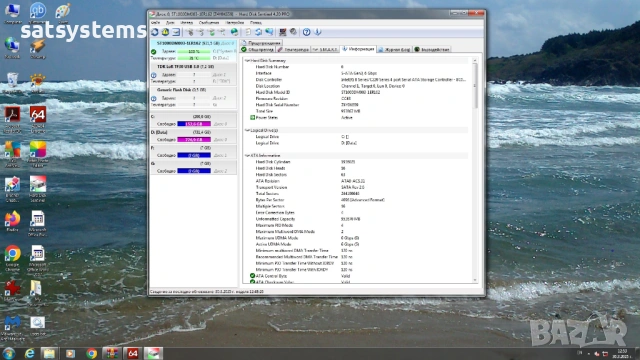Screen dimensions: 640x360
Task: Click the system tray clock
Action: pyautogui.click(x=622, y=353)
